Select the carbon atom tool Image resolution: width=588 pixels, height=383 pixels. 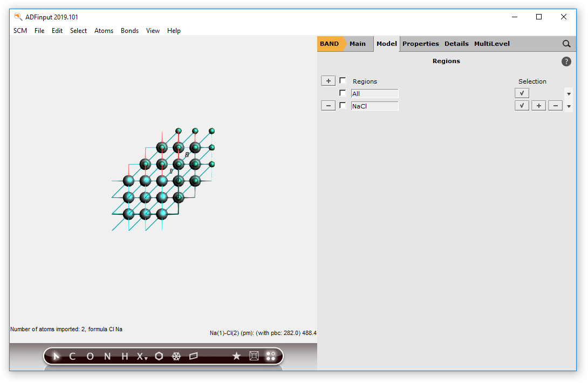pyautogui.click(x=72, y=356)
